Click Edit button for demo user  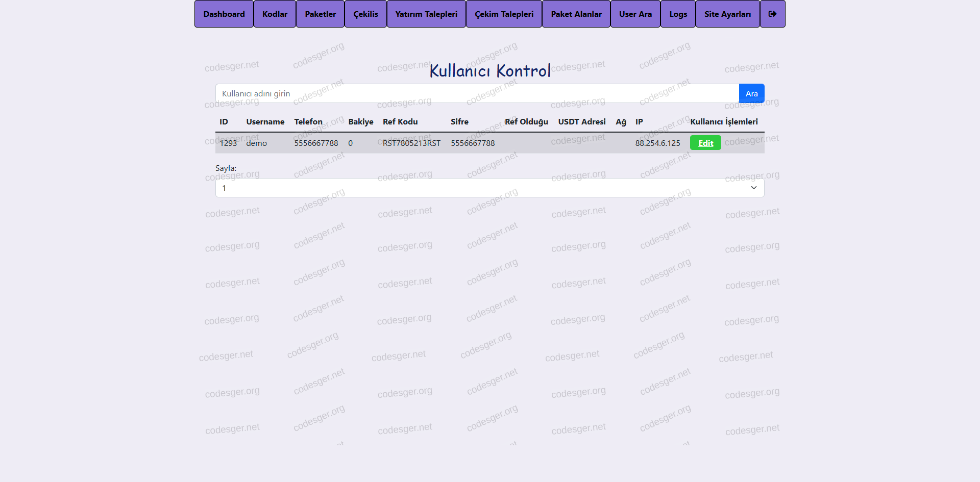point(705,143)
